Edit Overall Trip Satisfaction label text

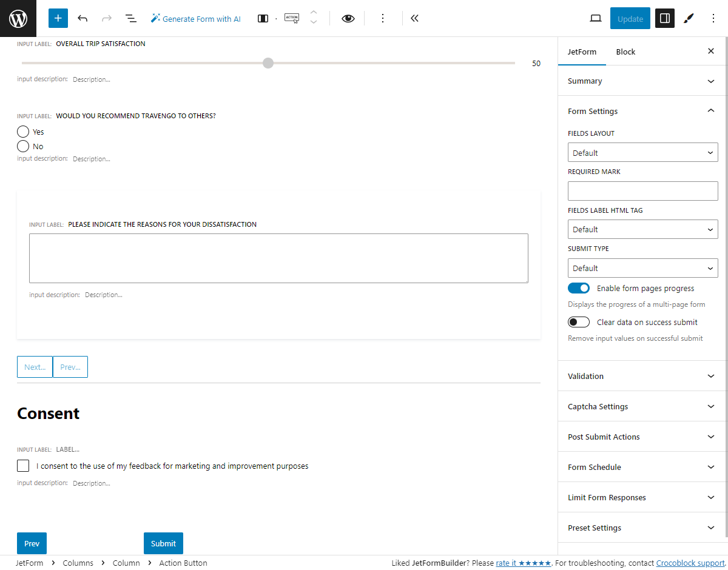coord(101,44)
